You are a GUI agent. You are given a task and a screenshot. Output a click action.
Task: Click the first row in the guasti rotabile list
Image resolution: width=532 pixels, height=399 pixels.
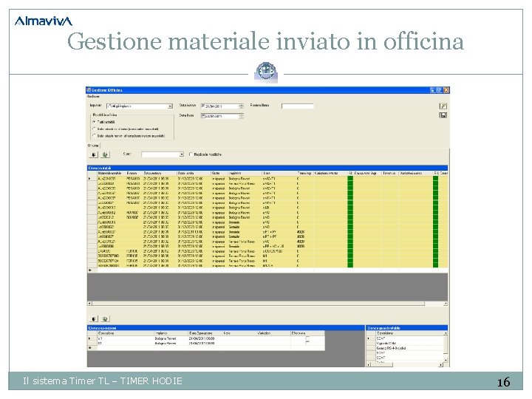[409, 338]
